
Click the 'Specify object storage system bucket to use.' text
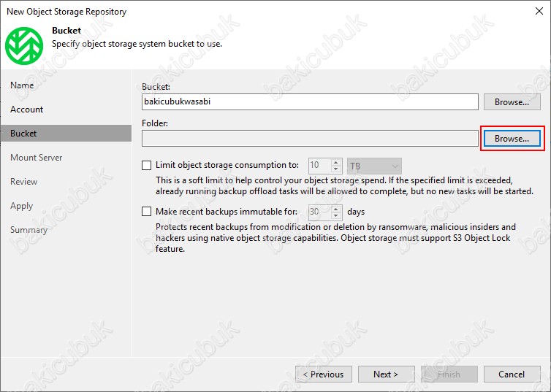click(x=137, y=44)
